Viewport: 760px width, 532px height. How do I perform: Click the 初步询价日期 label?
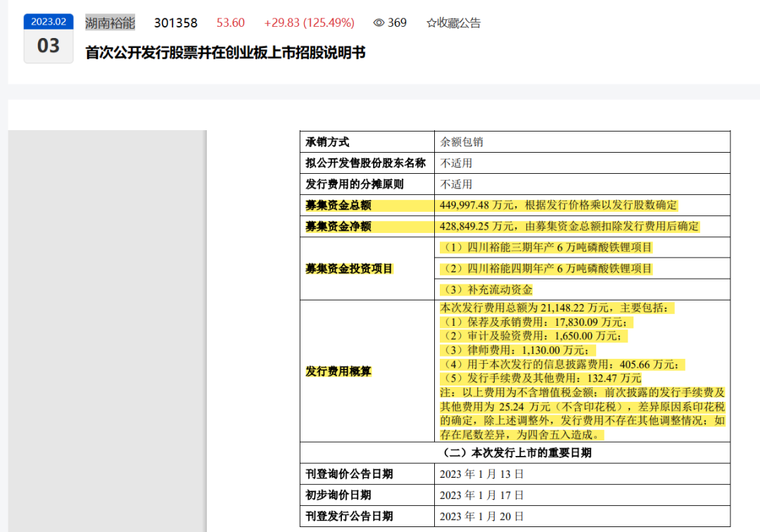(338, 495)
